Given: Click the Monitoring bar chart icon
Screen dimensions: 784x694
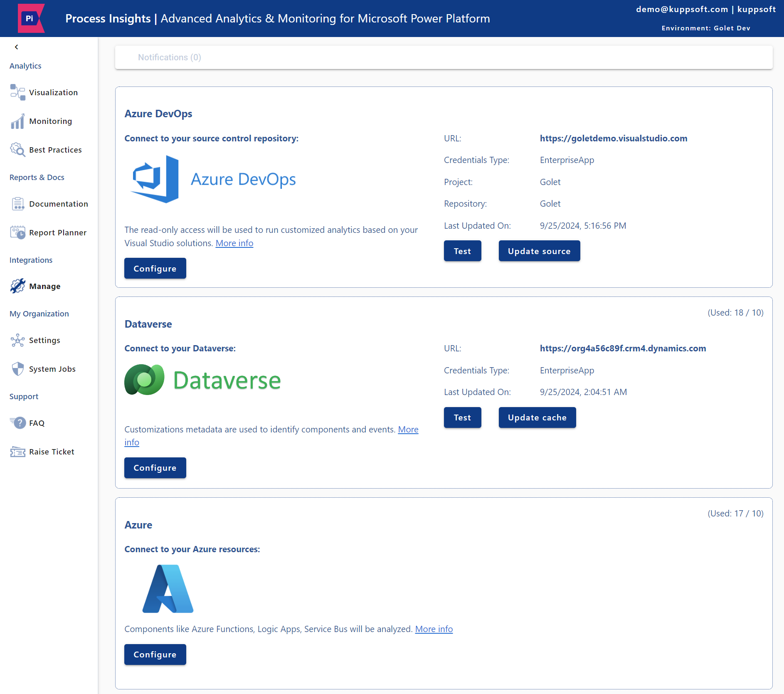Looking at the screenshot, I should (18, 121).
